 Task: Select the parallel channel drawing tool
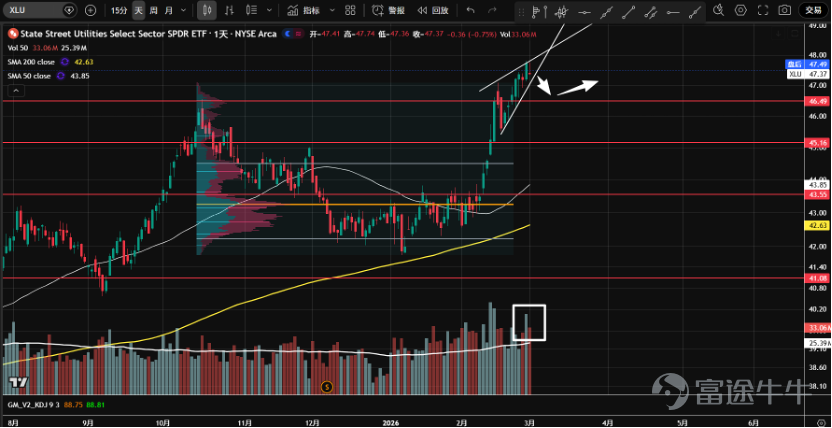pyautogui.click(x=651, y=12)
